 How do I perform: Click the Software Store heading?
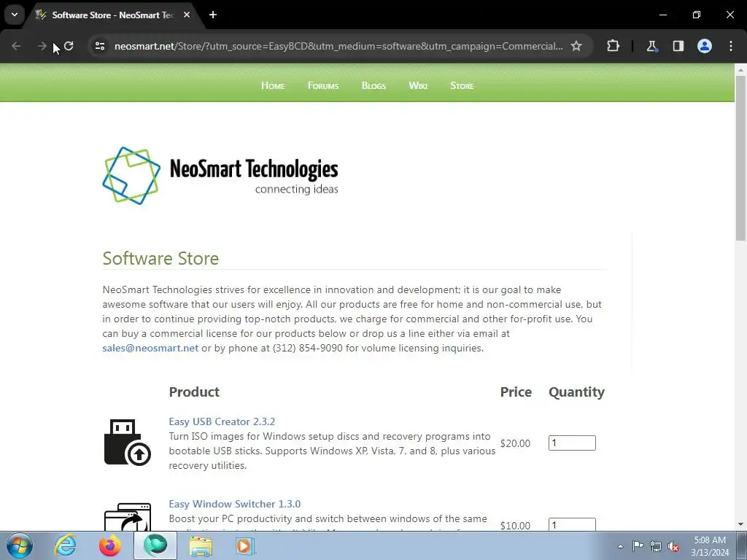(160, 258)
